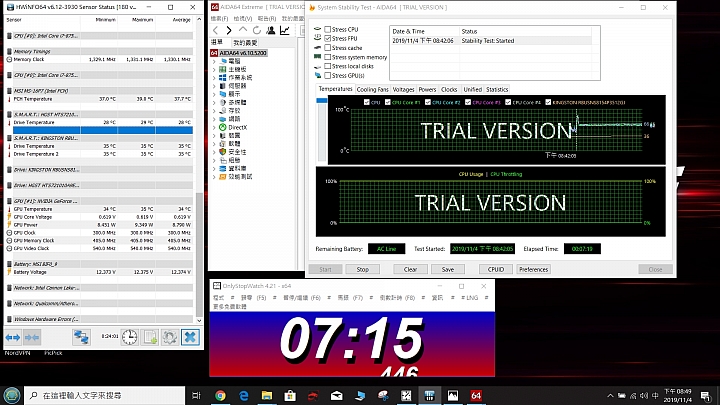Click HWiNFO collapse columns gray arrows icon
Viewport: 720px width, 405px height.
coord(32,338)
